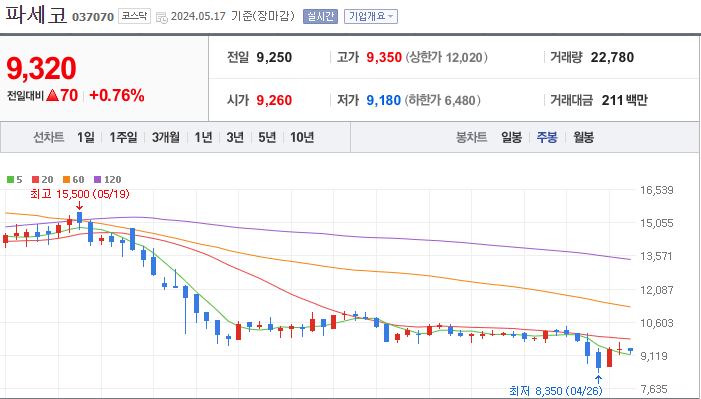Screen dimensions: 701x399
Task: Click the clock icon beside the date
Action: [162, 17]
